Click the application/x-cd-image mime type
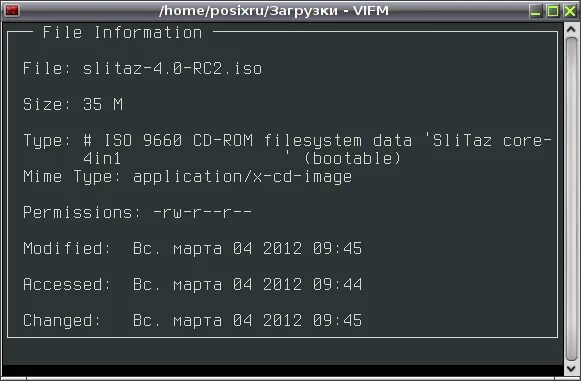The image size is (581, 381). [242, 177]
